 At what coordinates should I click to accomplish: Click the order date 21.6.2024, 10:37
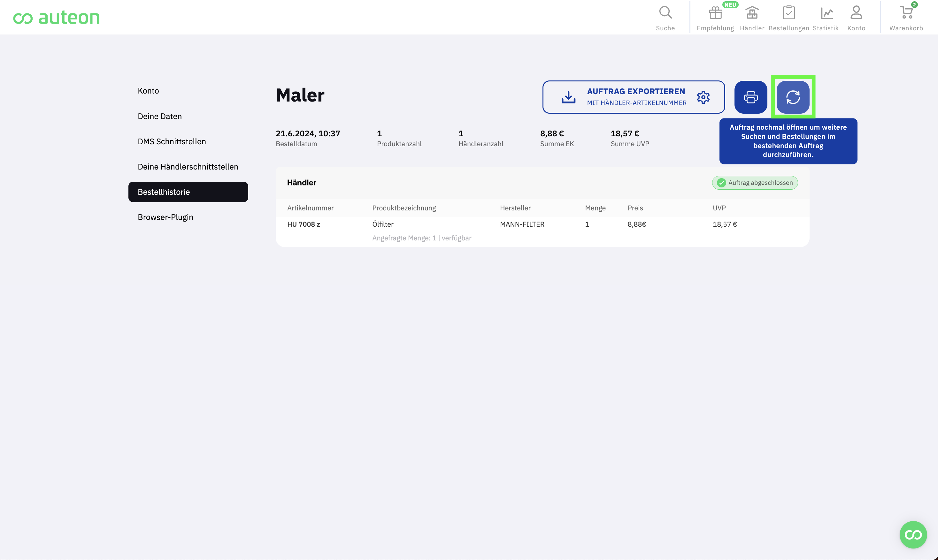pos(308,133)
